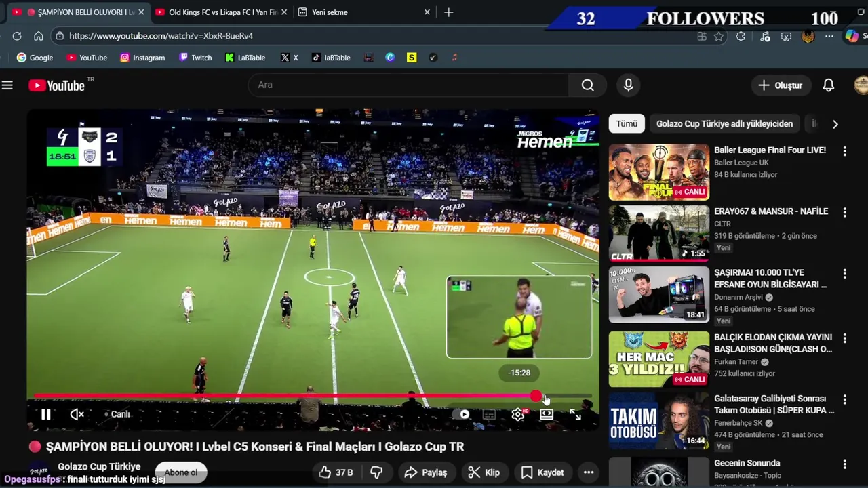This screenshot has height=488, width=868.
Task: Open options for Gecenin Sonunda video
Action: click(844, 464)
